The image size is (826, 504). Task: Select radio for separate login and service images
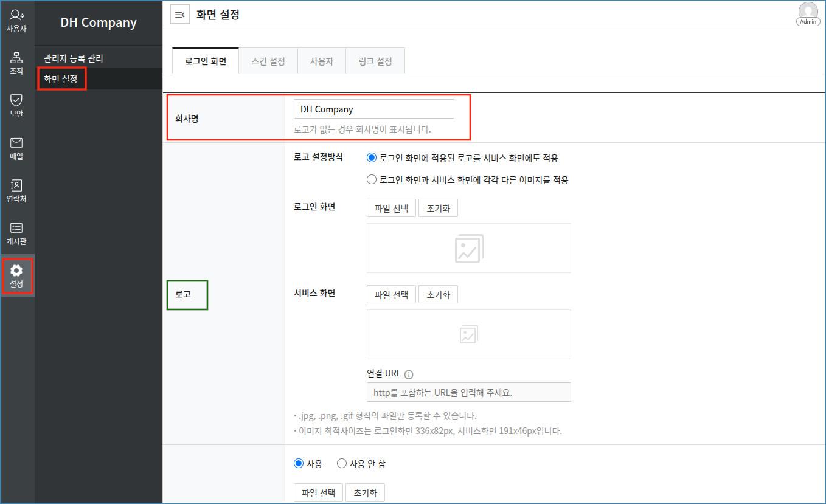372,180
